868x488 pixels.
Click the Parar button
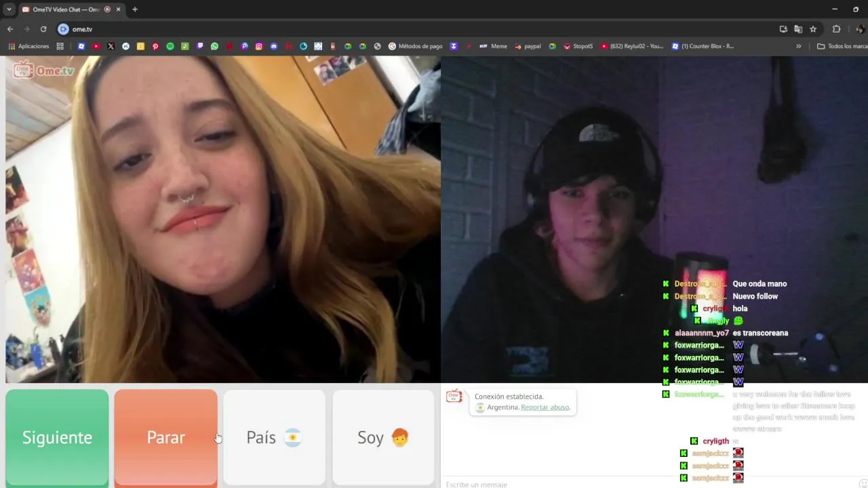click(x=165, y=437)
